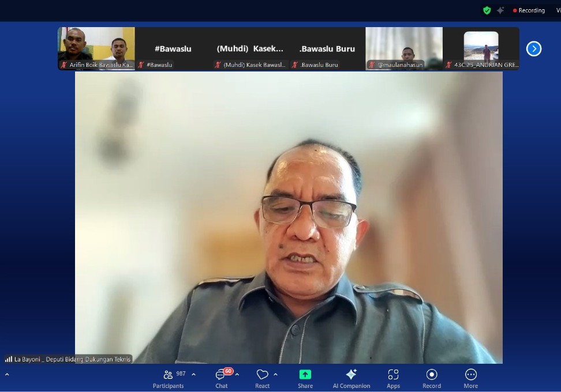The image size is (561, 392).
Task: Click the "React" label text
Action: tap(262, 386)
